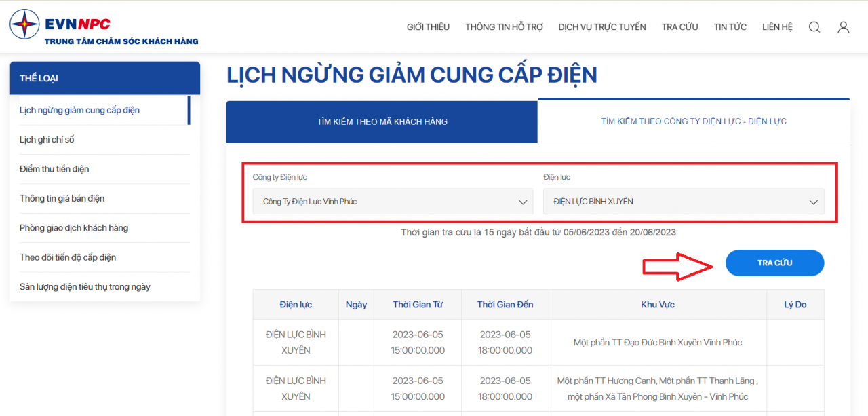Viewport: 868px width, 416px height.
Task: Click the TIN TỨC menu item
Action: [730, 26]
